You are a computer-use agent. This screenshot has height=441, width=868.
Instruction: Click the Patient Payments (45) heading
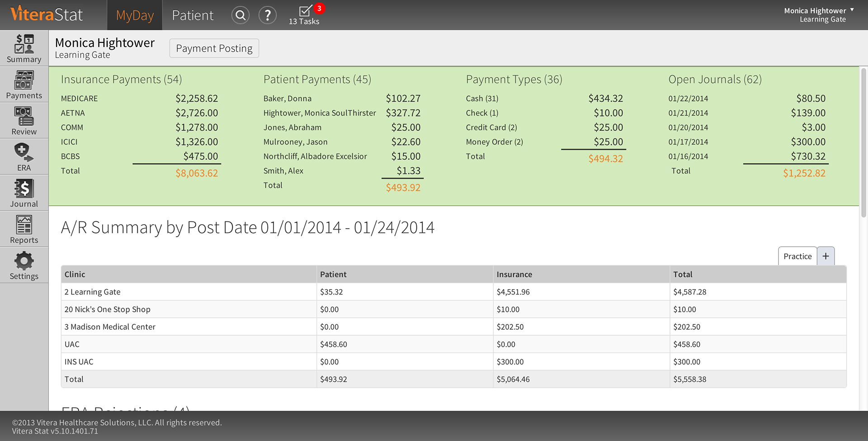pyautogui.click(x=317, y=80)
